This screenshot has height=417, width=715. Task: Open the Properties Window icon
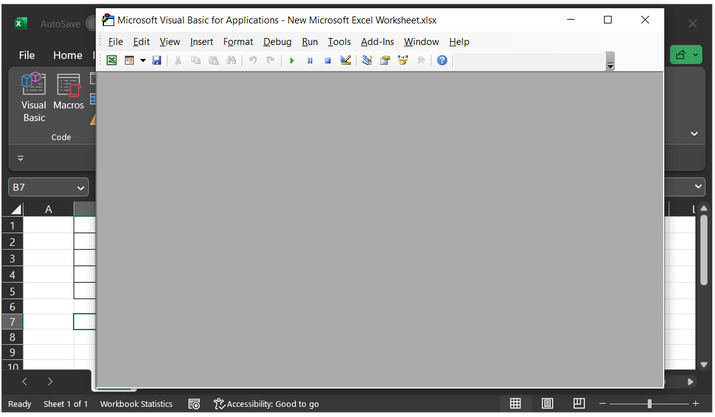tap(385, 60)
